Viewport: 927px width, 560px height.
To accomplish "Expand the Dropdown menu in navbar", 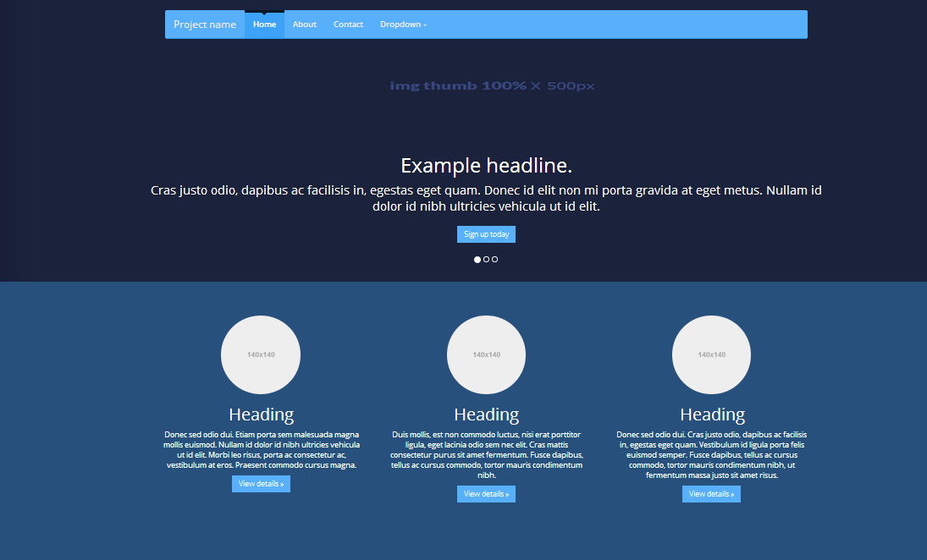I will point(403,25).
